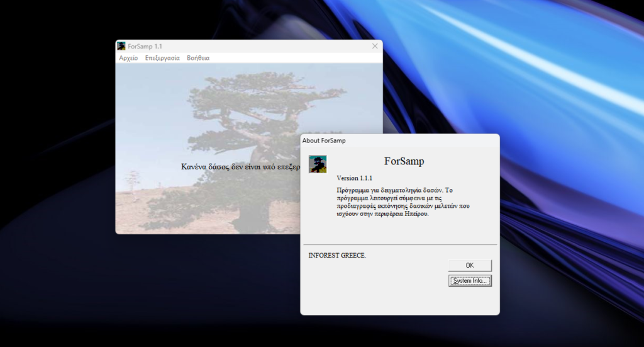This screenshot has width=644, height=347.
Task: Open the Αρχείο menu
Action: pyautogui.click(x=128, y=58)
